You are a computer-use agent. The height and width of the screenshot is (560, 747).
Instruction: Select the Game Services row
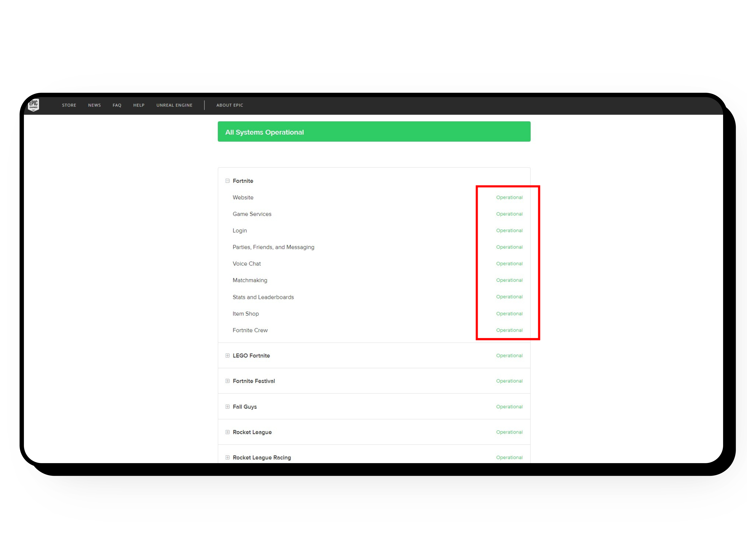[252, 214]
